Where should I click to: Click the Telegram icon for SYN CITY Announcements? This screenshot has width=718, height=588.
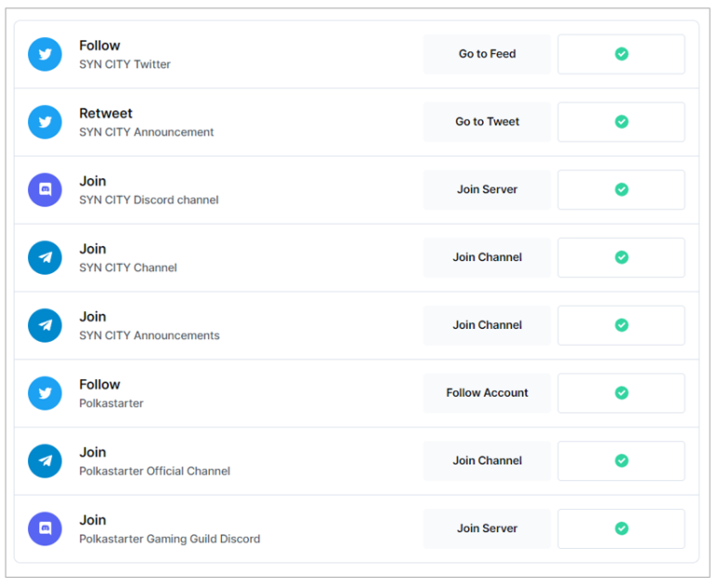click(45, 326)
